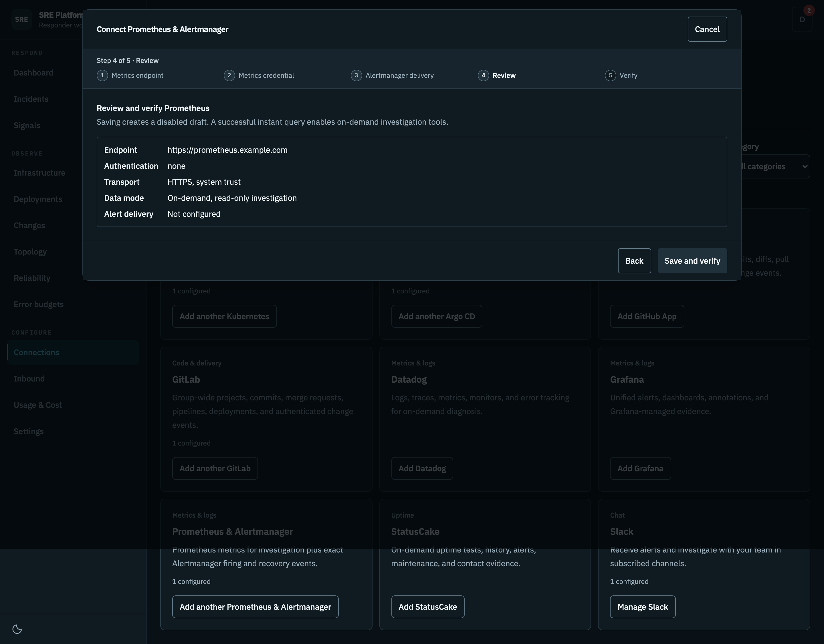Select the Authentication value 'none'
This screenshot has width=824, height=644.
coord(176,166)
